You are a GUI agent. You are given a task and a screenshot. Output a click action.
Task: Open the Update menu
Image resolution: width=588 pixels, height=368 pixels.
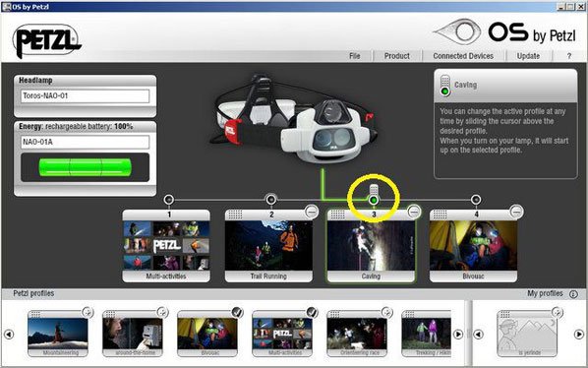click(528, 56)
